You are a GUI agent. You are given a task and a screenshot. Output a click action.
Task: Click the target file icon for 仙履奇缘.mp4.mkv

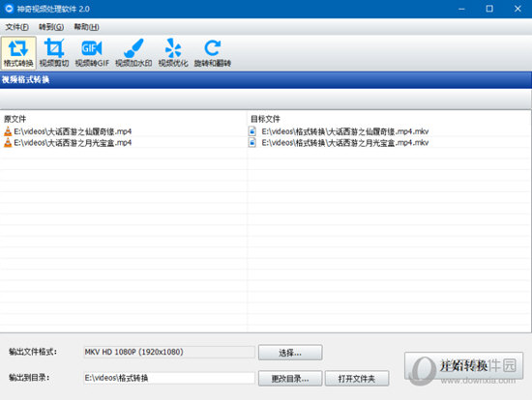tap(252, 131)
